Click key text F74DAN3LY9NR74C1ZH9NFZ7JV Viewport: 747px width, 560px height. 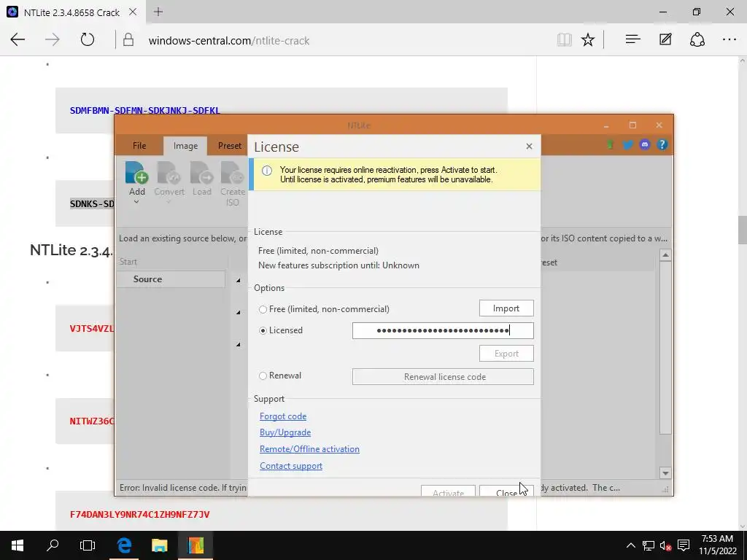(x=139, y=514)
